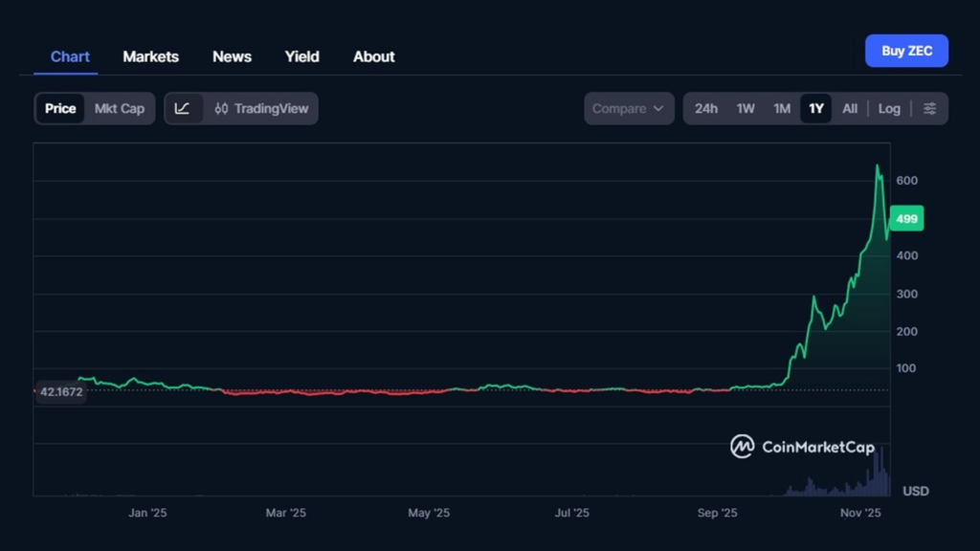This screenshot has height=551, width=980.
Task: Select the 24h time range
Action: click(x=706, y=108)
